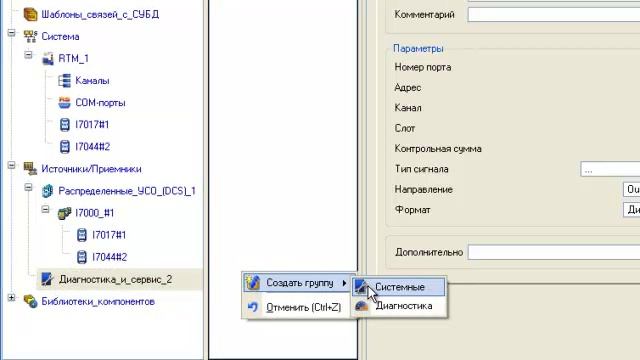The width and height of the screenshot is (640, 360).
Task: Select the Библиотеки_компонентов tree label
Action: pyautogui.click(x=98, y=302)
